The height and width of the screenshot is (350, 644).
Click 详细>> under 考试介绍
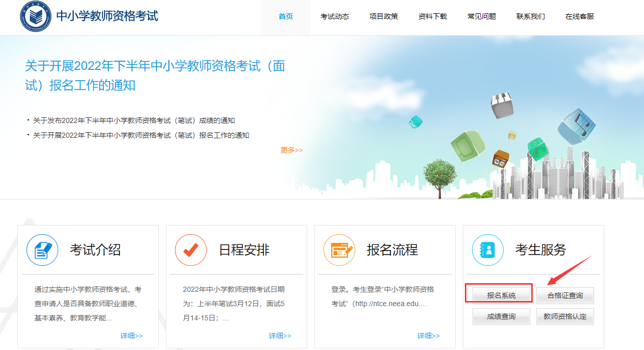click(x=131, y=335)
